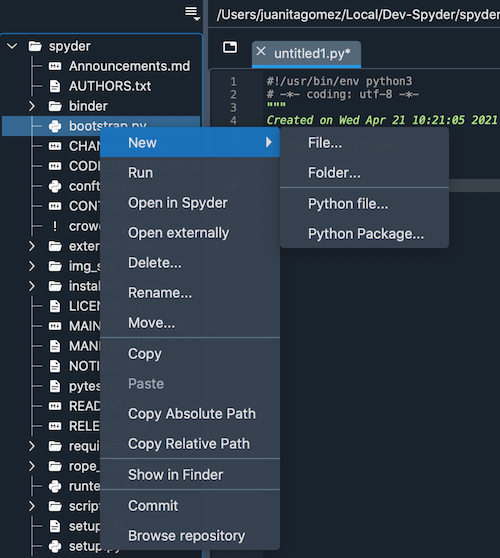Select the Announcements.md file name
Screen dimensions: 500x558
(x=130, y=66)
